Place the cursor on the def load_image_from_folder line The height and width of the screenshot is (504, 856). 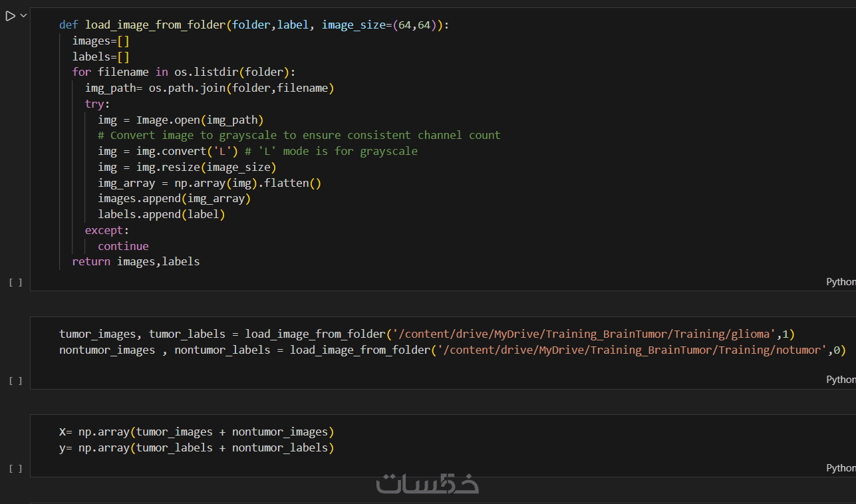[254, 25]
